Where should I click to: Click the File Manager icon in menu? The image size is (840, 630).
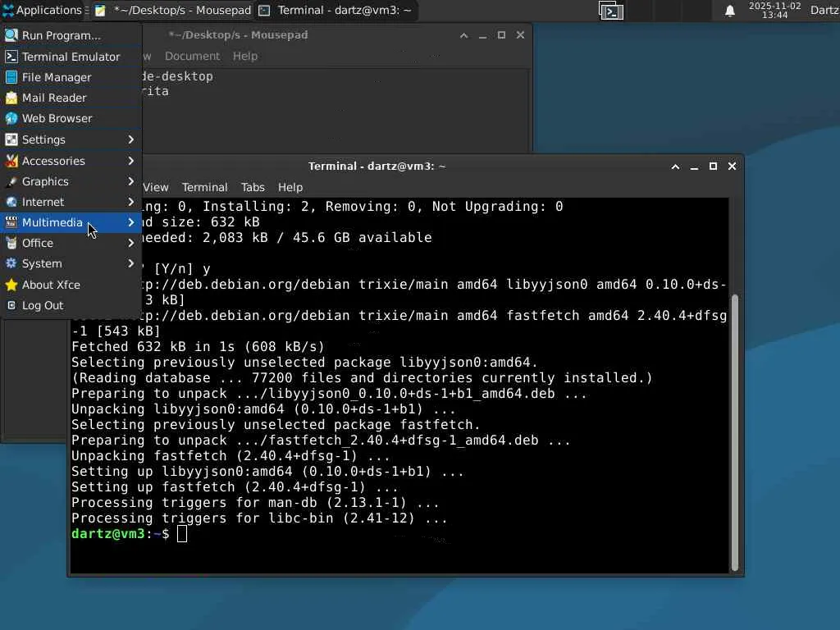tap(11, 77)
